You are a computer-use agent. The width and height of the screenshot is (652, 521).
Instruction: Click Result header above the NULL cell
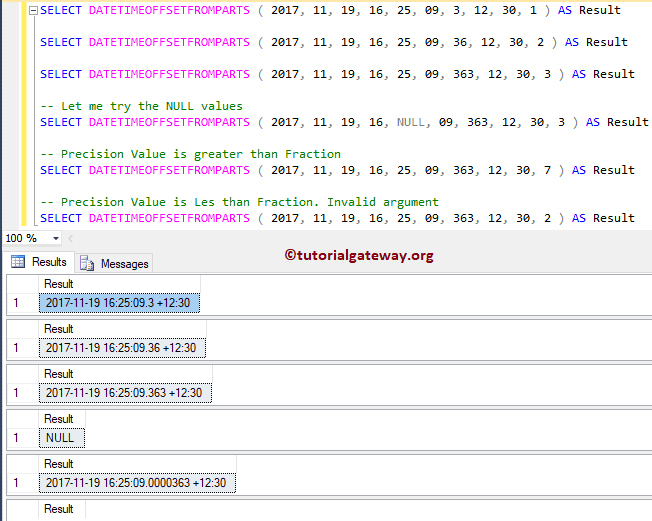click(x=62, y=419)
